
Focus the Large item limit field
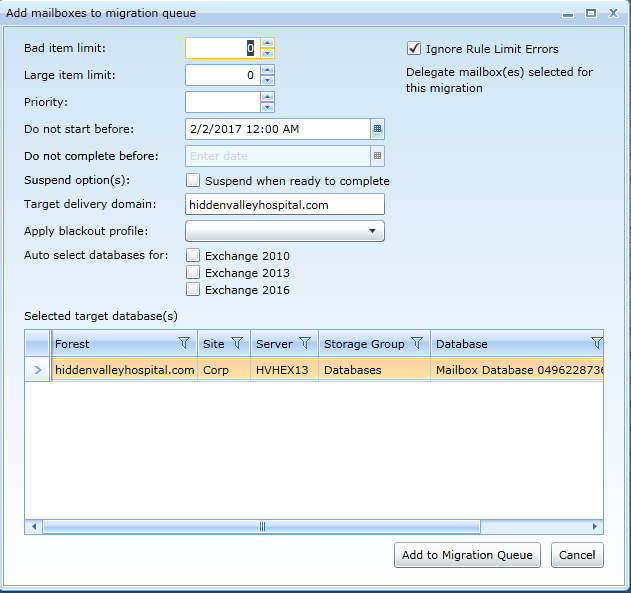tap(223, 75)
